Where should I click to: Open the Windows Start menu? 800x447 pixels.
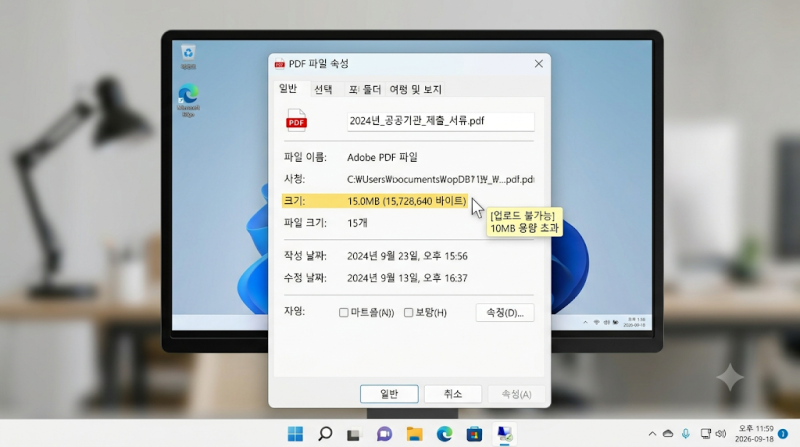pos(295,434)
